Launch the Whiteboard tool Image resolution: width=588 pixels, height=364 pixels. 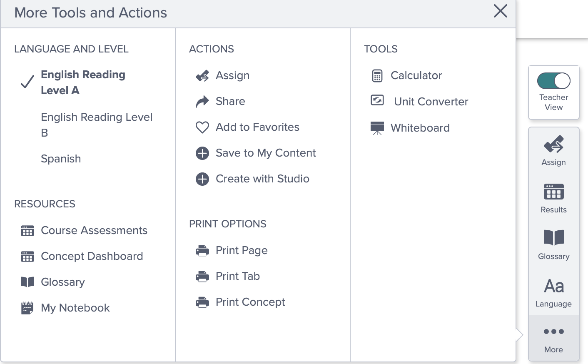[410, 127]
